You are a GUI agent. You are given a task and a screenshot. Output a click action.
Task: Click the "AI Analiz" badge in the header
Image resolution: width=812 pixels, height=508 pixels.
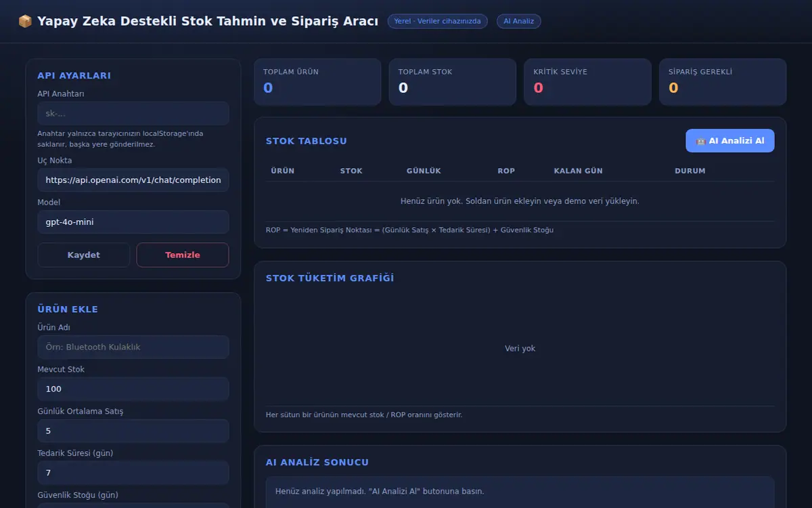tap(519, 22)
